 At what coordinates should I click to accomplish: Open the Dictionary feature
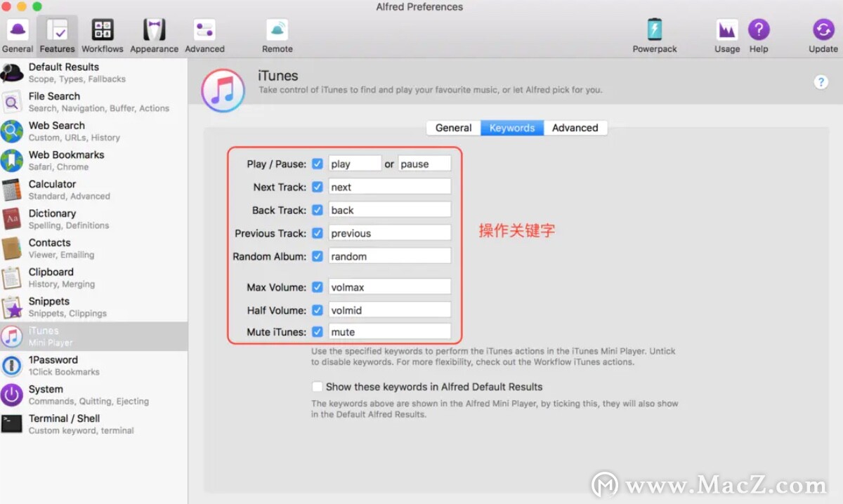94,220
